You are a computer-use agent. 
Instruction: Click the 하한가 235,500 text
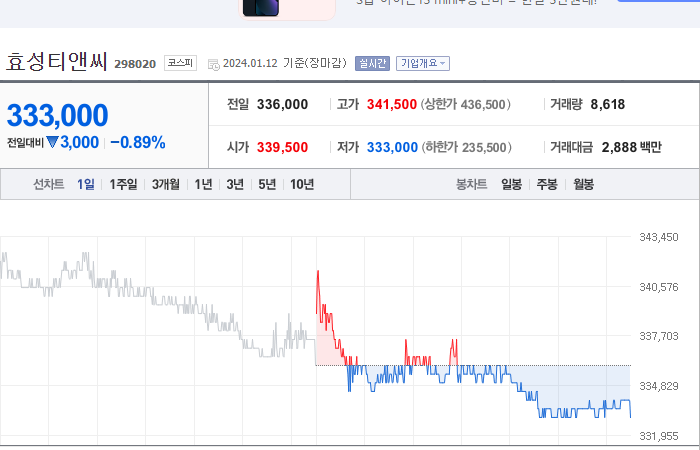point(467,147)
